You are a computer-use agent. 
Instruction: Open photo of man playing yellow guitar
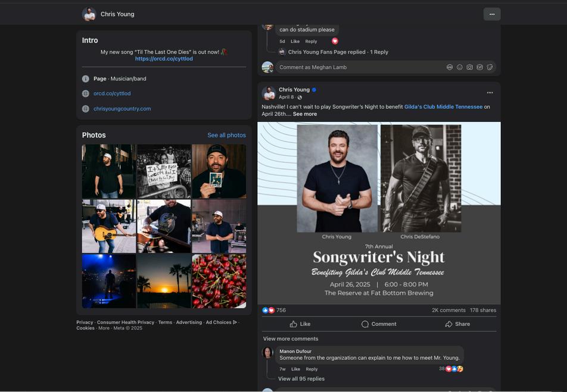[x=109, y=226]
